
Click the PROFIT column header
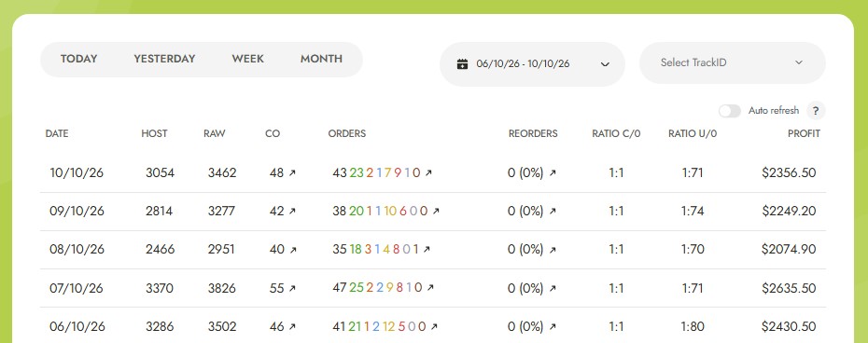click(x=804, y=134)
